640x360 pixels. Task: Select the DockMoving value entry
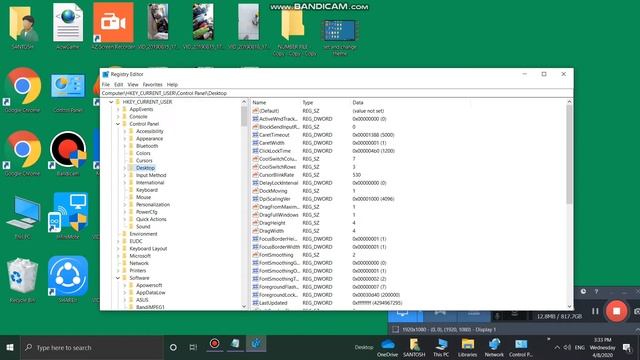[273, 191]
